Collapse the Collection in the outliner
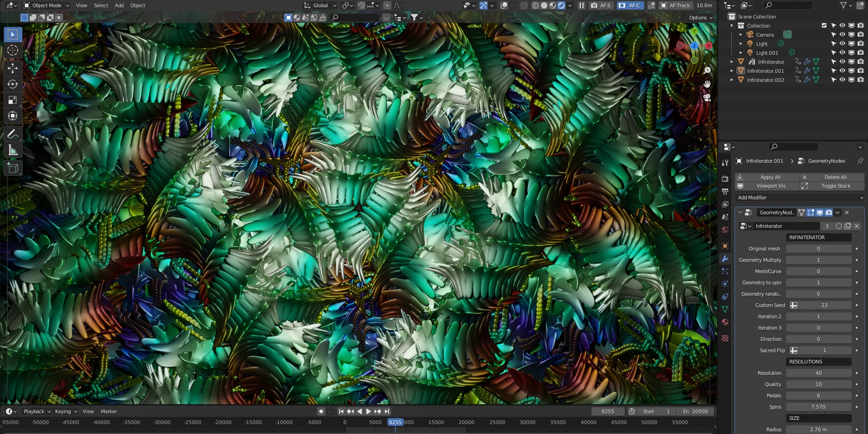Screen dimensions: 868x434 coord(732,25)
